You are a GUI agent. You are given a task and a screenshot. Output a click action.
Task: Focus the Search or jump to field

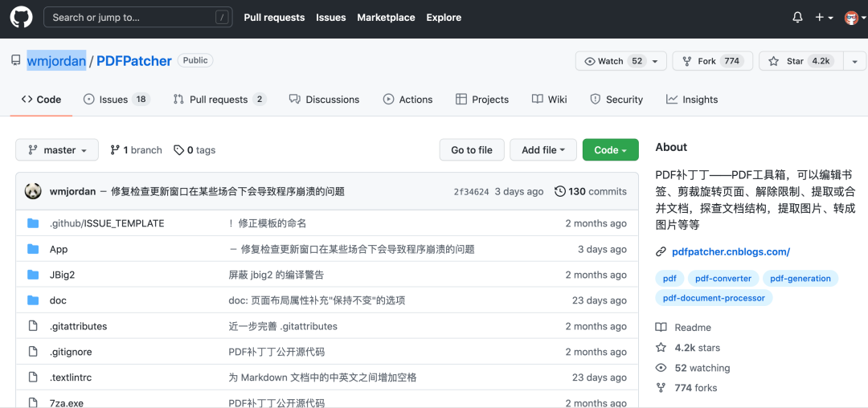point(138,17)
